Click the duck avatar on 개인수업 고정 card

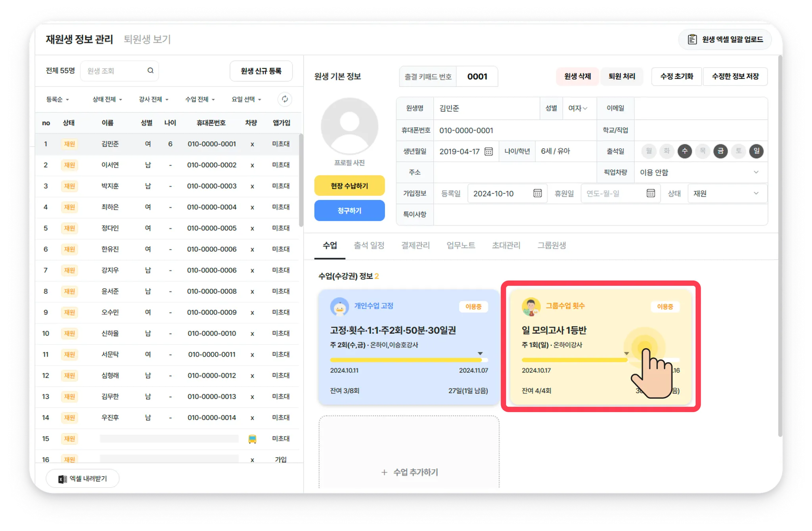[x=339, y=306]
